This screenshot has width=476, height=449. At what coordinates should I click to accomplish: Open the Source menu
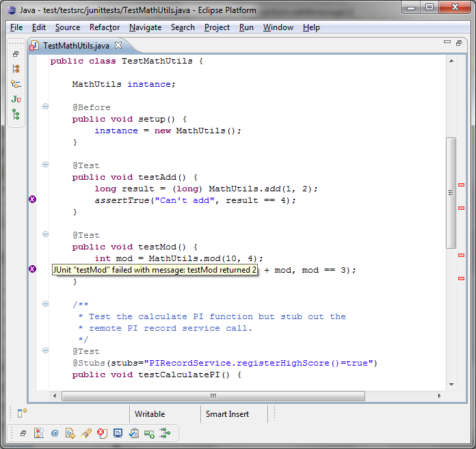(68, 27)
